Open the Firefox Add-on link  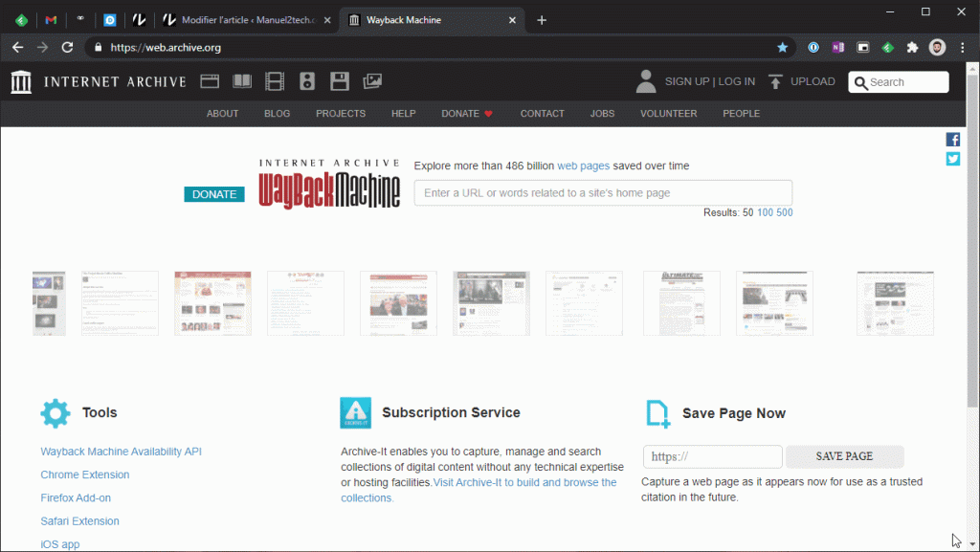76,497
